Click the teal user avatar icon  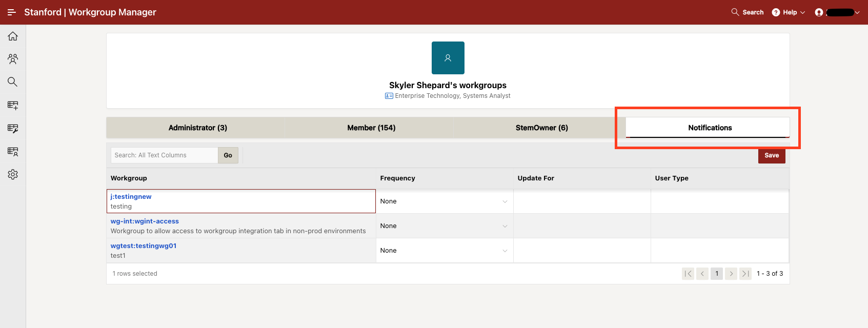point(448,58)
